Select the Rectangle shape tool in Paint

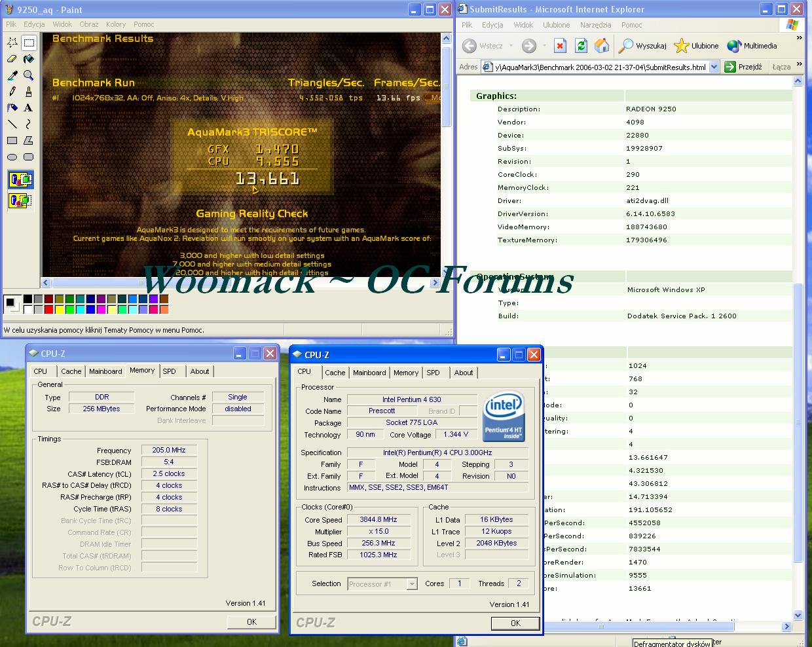point(12,141)
